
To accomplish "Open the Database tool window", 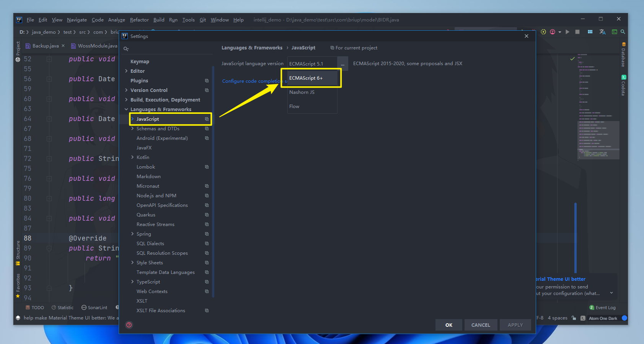I will tap(623, 54).
